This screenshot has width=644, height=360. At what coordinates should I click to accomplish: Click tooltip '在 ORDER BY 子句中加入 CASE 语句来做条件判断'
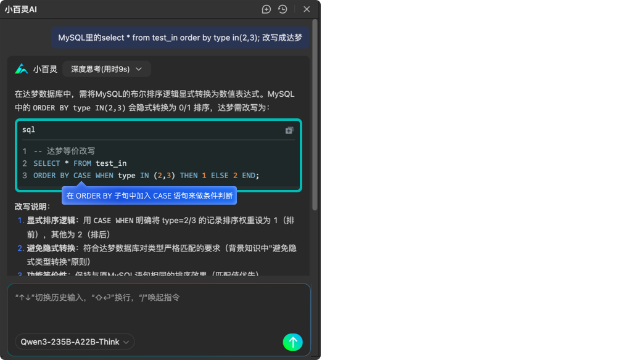[149, 196]
